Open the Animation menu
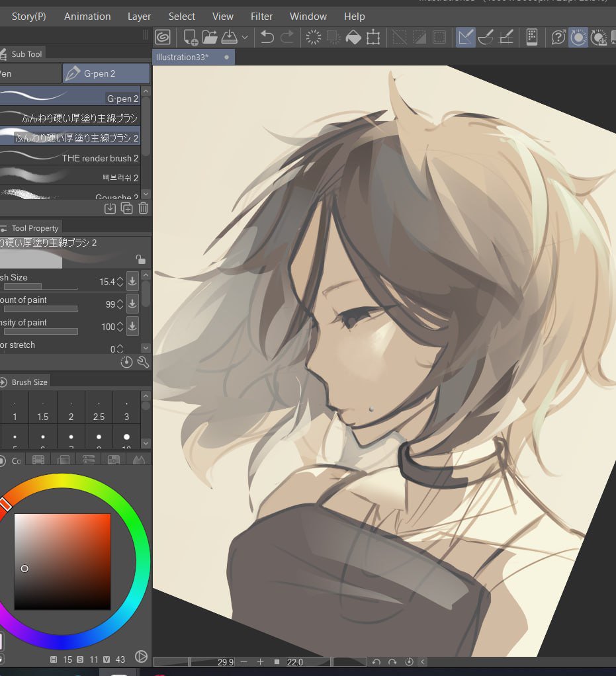 (87, 17)
